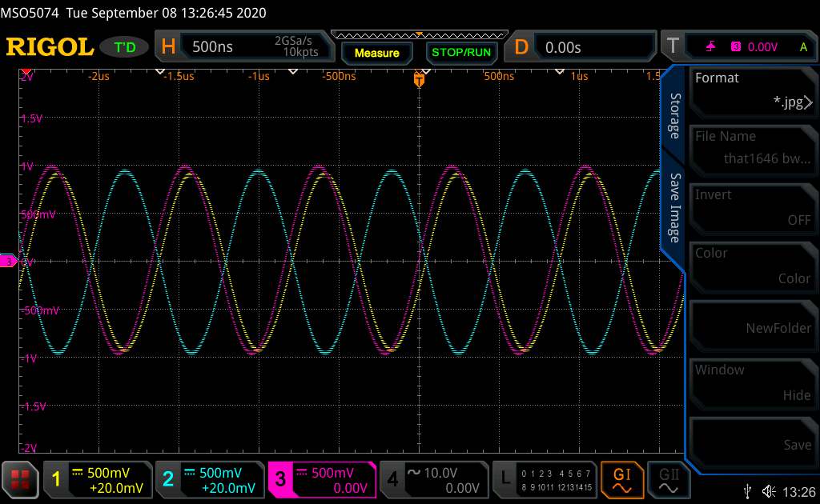Open the Color option menu
820x504 pixels.
click(x=751, y=266)
